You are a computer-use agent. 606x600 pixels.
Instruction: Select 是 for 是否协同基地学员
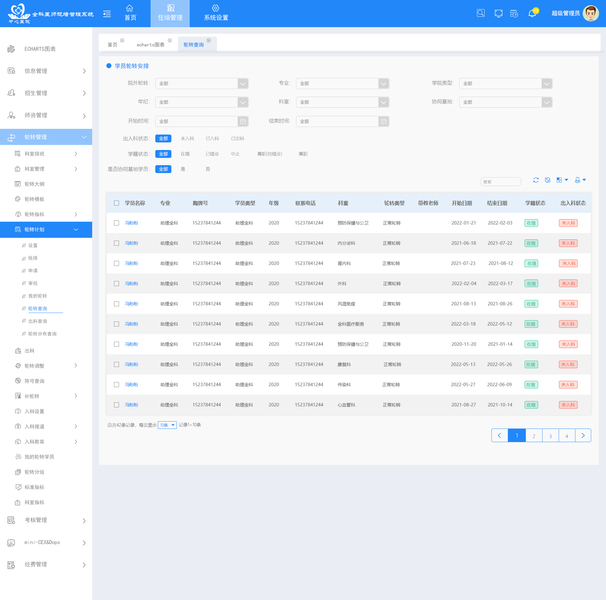[183, 169]
